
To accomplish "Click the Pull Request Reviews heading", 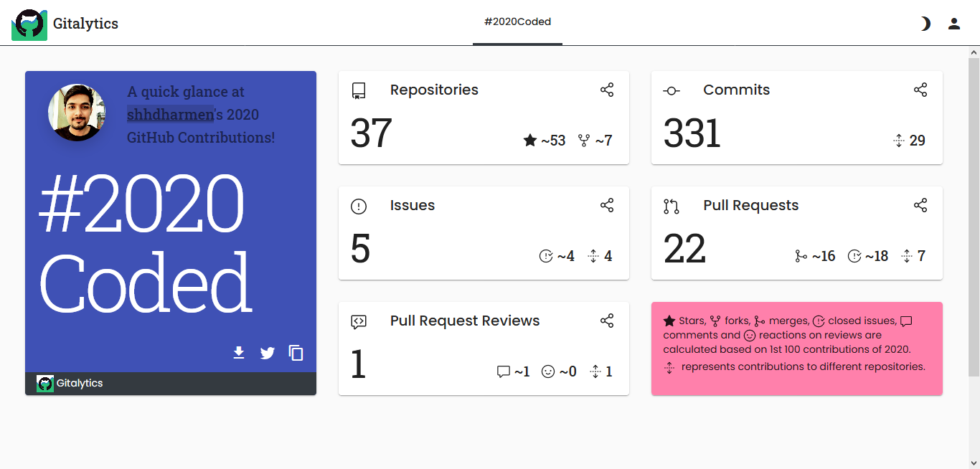I will pyautogui.click(x=465, y=321).
